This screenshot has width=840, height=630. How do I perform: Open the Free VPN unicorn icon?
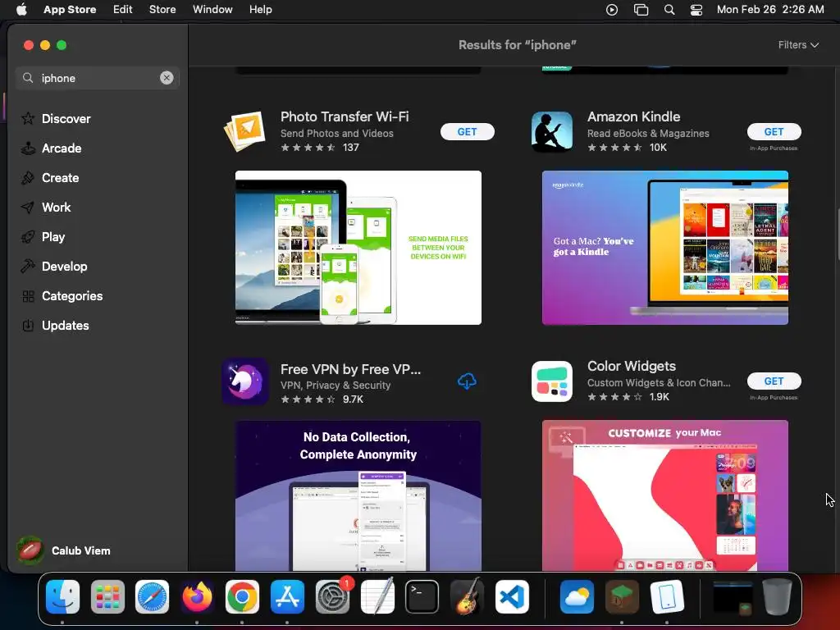click(244, 381)
